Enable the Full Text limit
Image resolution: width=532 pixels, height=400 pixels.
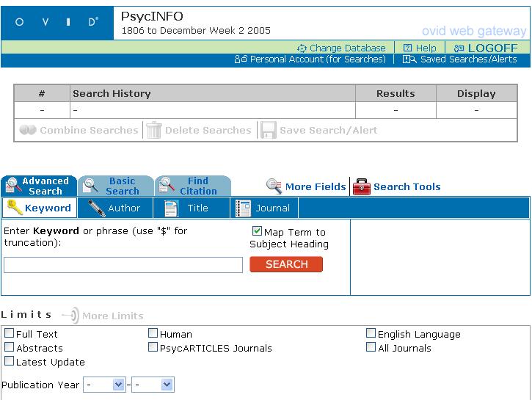click(9, 332)
